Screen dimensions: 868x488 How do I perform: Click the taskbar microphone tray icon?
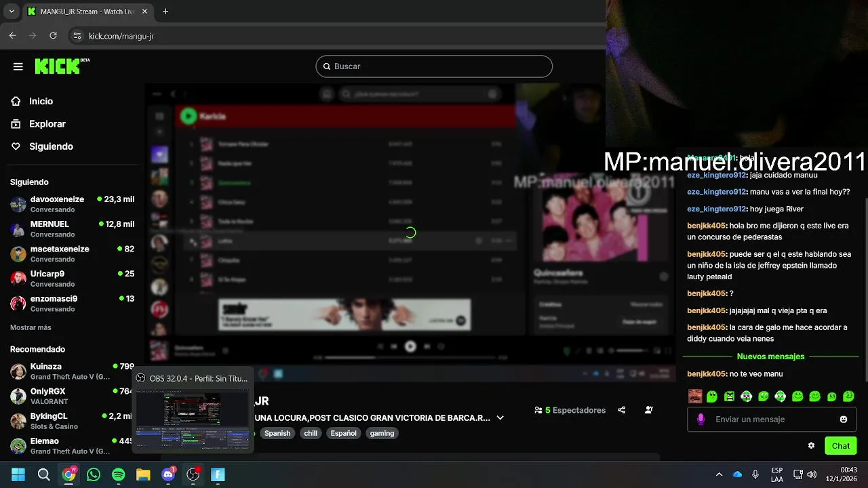point(755,474)
